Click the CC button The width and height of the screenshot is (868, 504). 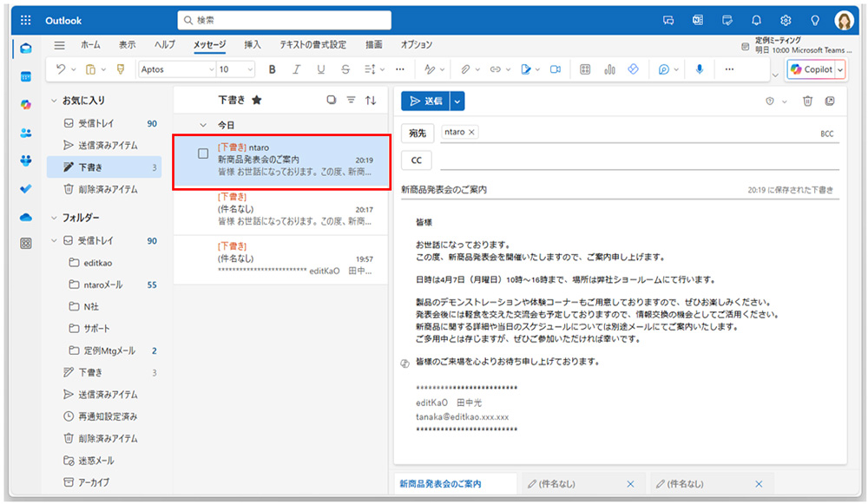point(417,160)
